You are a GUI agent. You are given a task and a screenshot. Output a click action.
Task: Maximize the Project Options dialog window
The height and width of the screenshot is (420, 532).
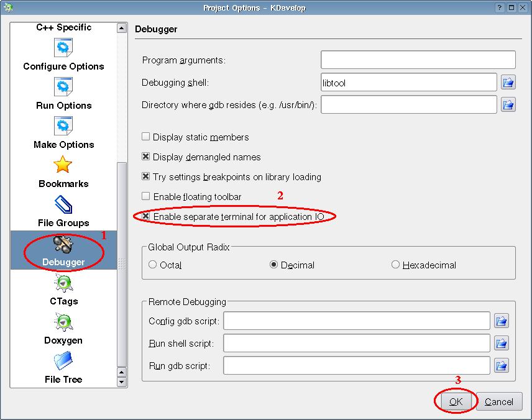click(511, 7)
